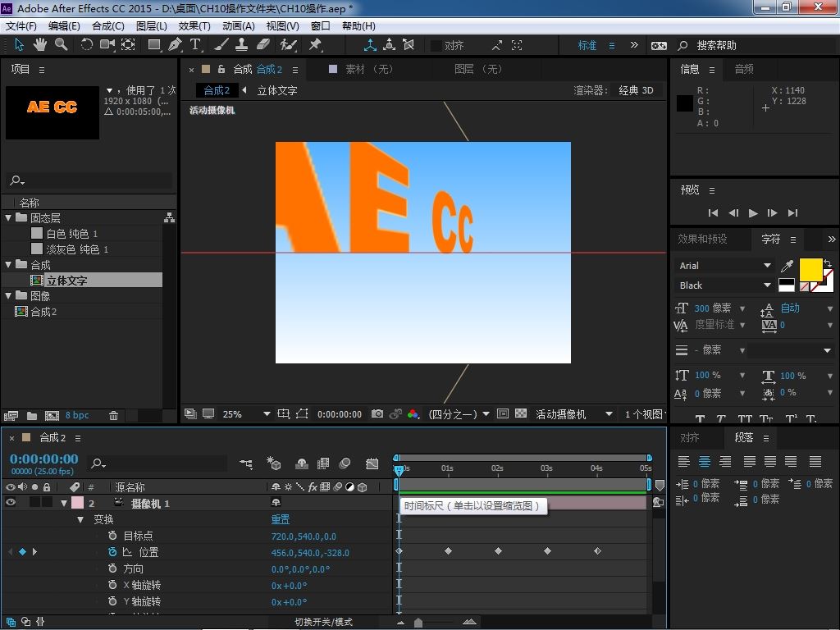Toggle keyframe at current time for 位置

(x=22, y=551)
